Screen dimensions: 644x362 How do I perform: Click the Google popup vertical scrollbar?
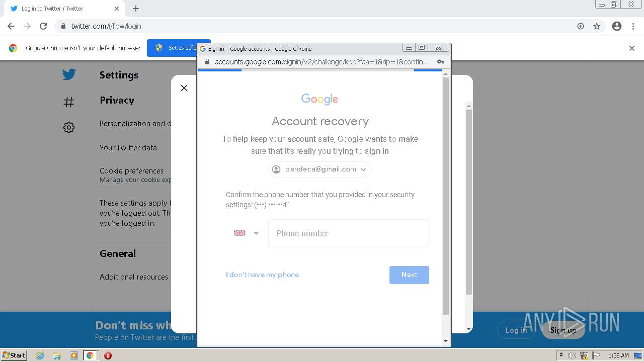tap(445, 196)
